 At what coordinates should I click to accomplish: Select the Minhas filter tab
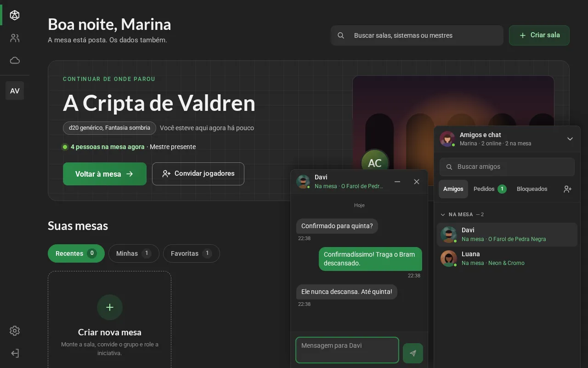click(134, 253)
